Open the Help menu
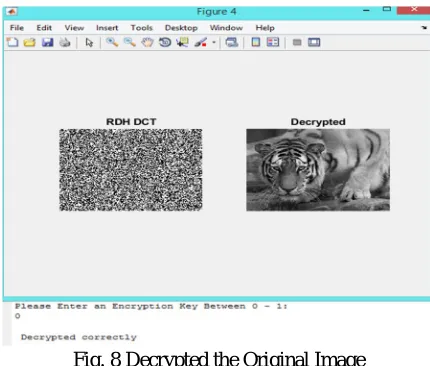This screenshot has height=366, width=430. (x=265, y=28)
